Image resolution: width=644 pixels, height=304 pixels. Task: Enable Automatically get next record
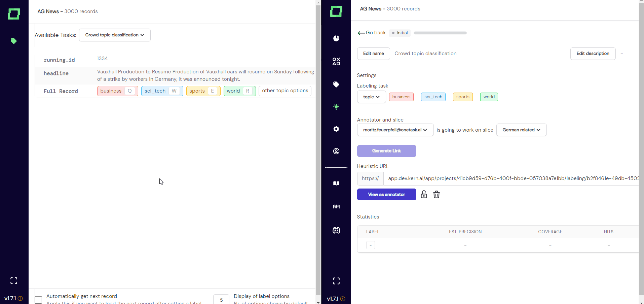(x=38, y=300)
